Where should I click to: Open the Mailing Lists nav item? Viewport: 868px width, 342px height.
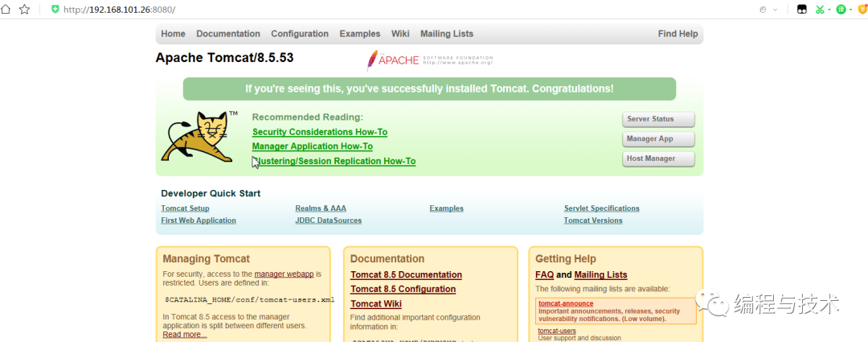point(447,34)
